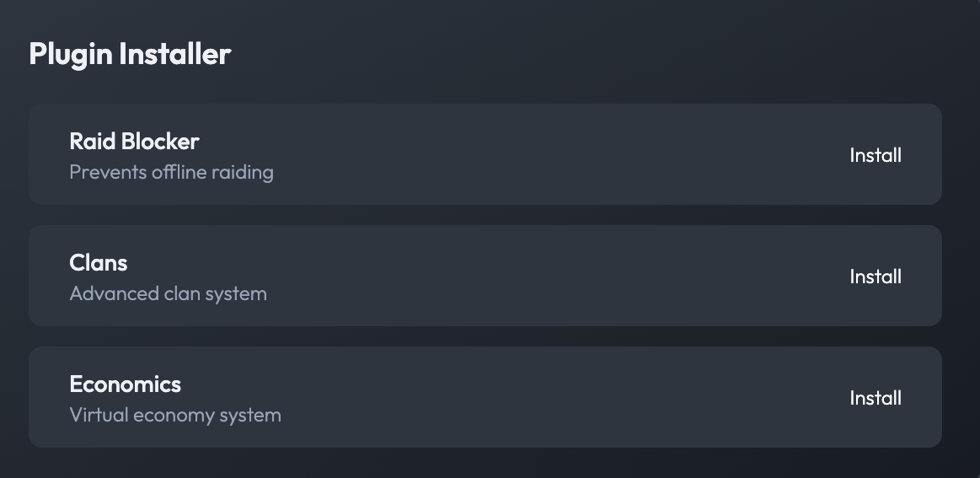
Task: Click empty middle area of Raid Blocker card
Action: [x=548, y=155]
